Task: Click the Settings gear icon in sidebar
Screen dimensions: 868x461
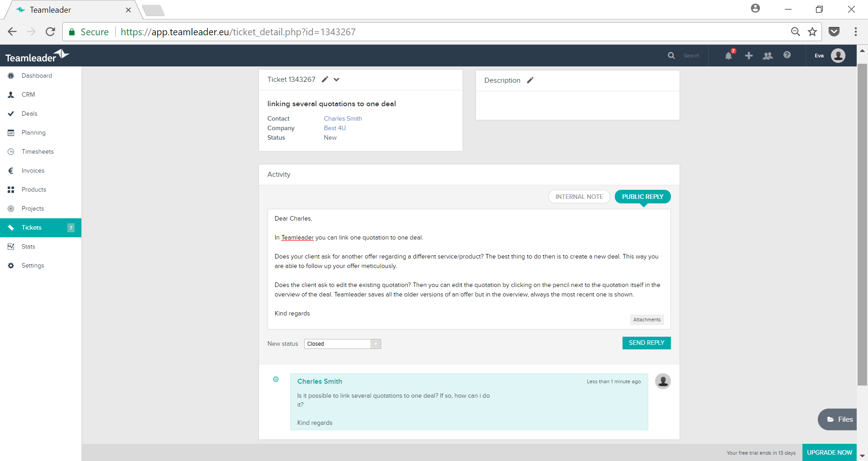Action: [11, 266]
